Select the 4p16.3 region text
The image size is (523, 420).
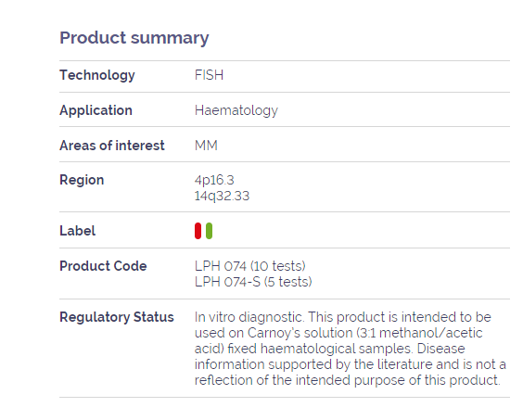214,180
